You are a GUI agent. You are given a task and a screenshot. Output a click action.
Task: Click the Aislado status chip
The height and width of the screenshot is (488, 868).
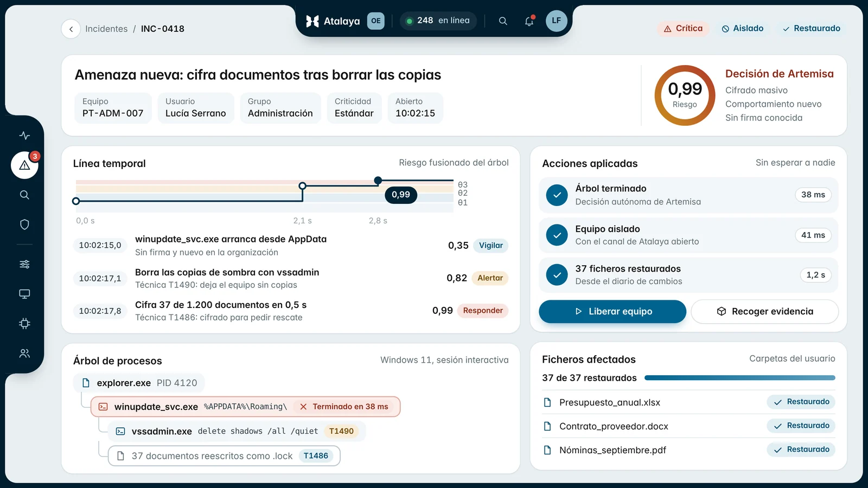click(x=742, y=29)
